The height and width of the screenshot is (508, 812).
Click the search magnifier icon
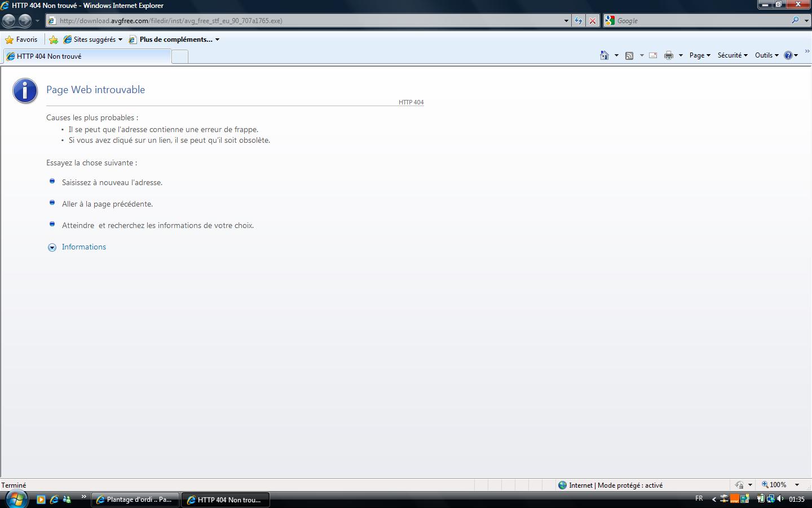point(795,20)
